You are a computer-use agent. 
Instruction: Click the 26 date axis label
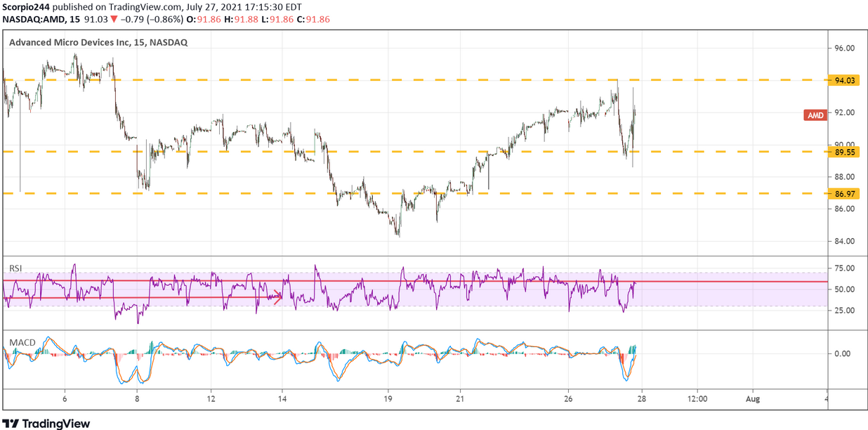tap(568, 398)
